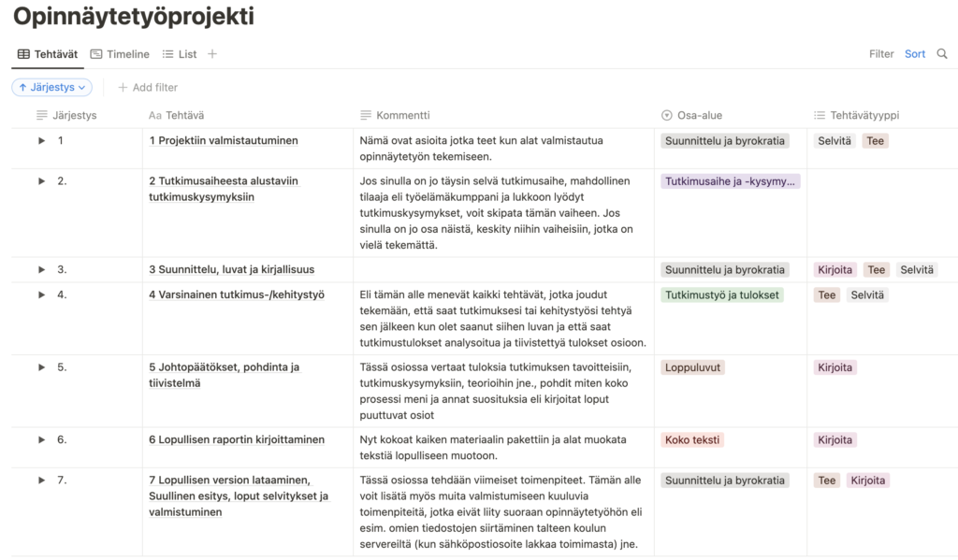Image resolution: width=958 pixels, height=560 pixels.
Task: Click the Filter button
Action: coord(881,54)
